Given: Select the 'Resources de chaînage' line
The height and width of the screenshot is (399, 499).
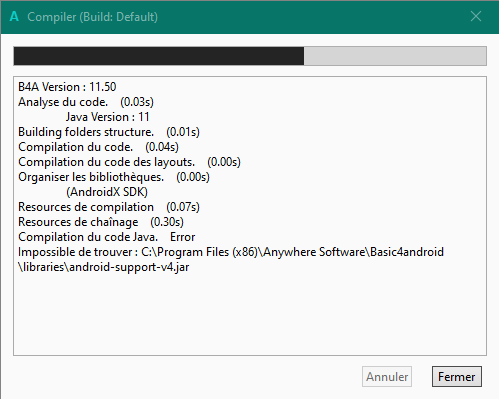Looking at the screenshot, I should click(101, 222).
